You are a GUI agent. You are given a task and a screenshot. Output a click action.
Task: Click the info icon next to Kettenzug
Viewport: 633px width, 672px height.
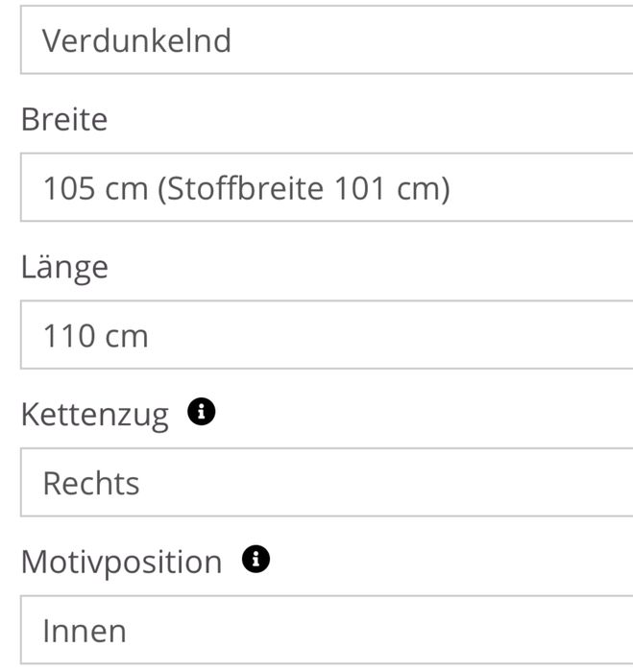click(201, 413)
